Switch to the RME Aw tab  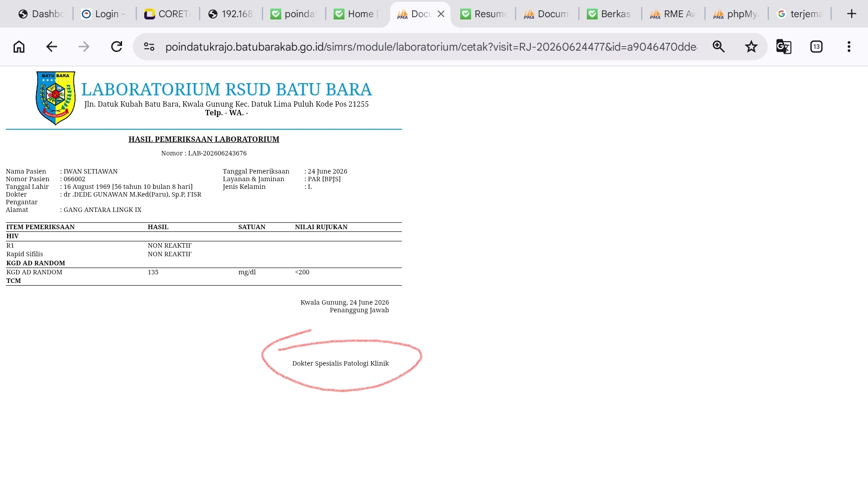673,14
